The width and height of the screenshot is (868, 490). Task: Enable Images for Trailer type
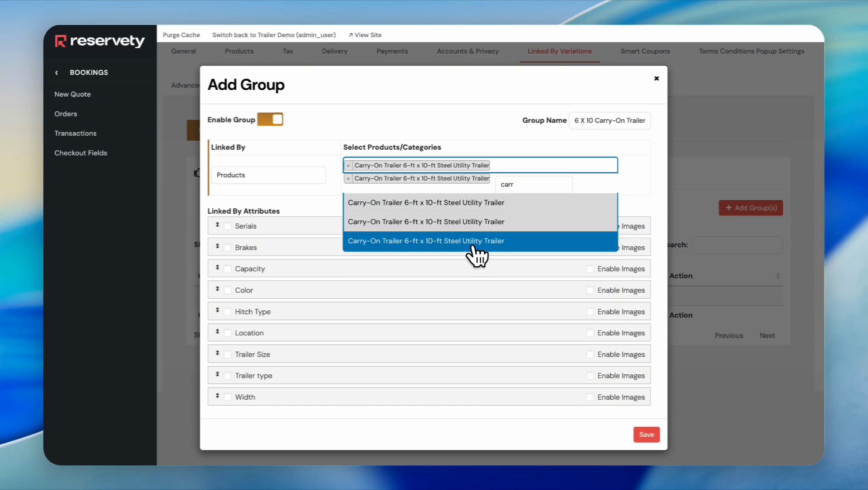point(590,376)
